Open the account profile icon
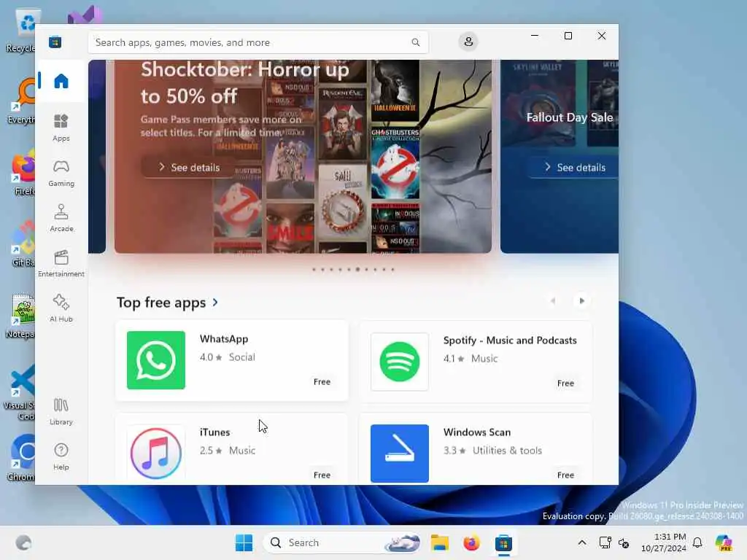 (468, 42)
